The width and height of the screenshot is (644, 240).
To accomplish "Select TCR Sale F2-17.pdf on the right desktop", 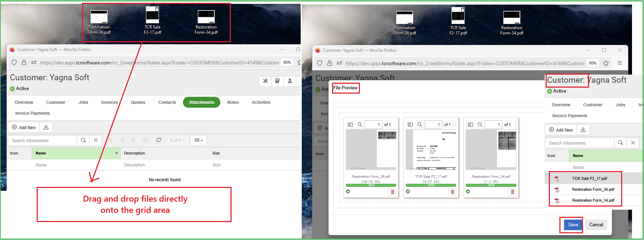I will pyautogui.click(x=458, y=22).
